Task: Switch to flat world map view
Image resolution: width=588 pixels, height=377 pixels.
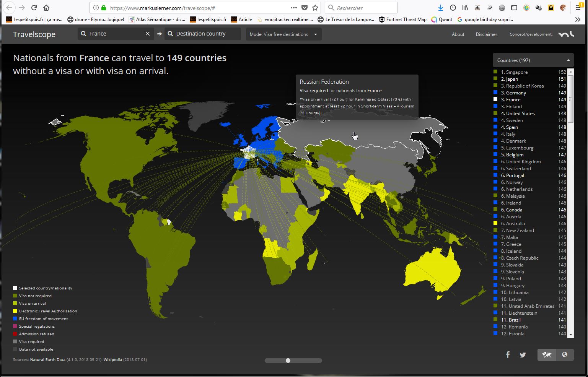Action: coord(546,355)
